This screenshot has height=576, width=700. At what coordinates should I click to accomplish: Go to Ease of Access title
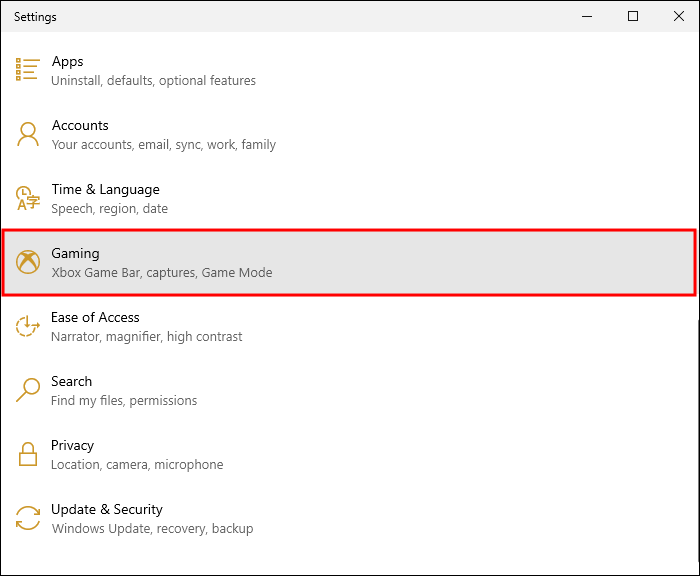tap(95, 318)
